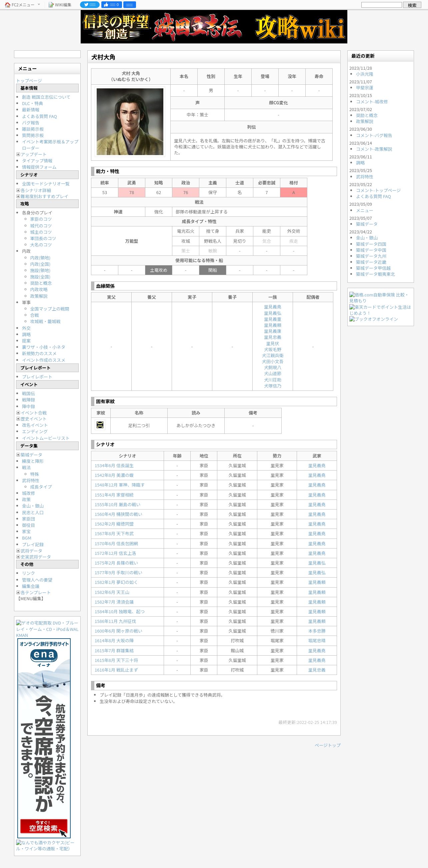Expand イベント合戦 sidebar node

[18, 413]
